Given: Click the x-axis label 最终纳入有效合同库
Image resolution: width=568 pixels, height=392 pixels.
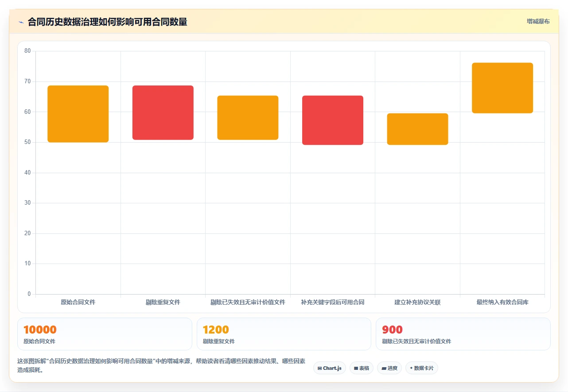Looking at the screenshot, I should [502, 302].
